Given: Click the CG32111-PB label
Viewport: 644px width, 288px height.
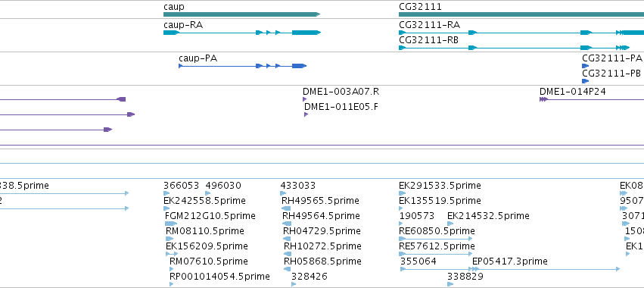Looking at the screenshot, I should [x=611, y=74].
